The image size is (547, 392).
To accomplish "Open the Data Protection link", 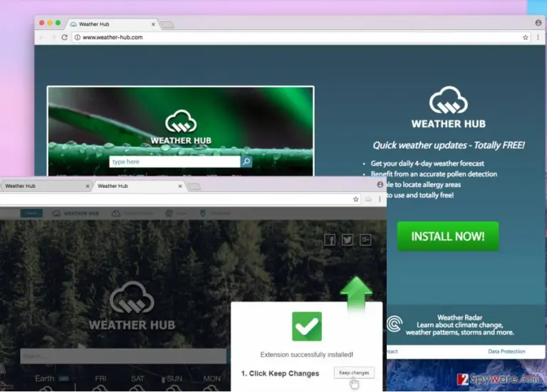I will point(506,351).
